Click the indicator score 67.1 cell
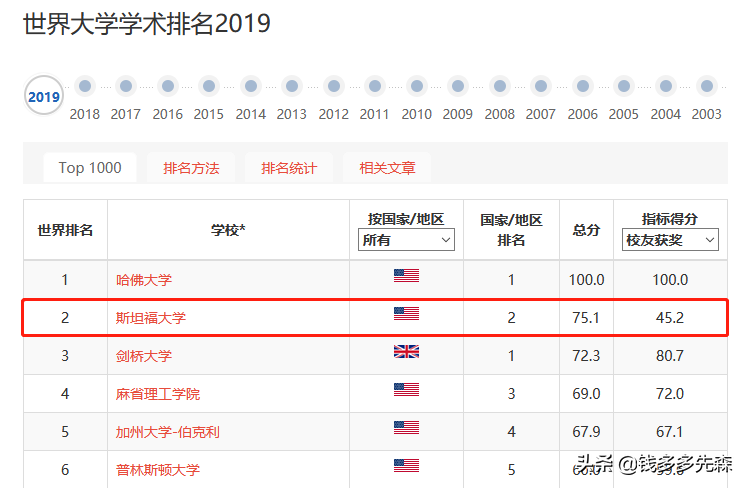This screenshot has width=747, height=488. click(x=670, y=432)
